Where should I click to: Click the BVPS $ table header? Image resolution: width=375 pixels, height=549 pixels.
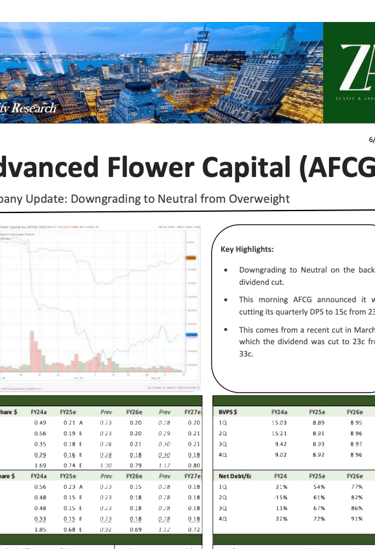coord(228,412)
